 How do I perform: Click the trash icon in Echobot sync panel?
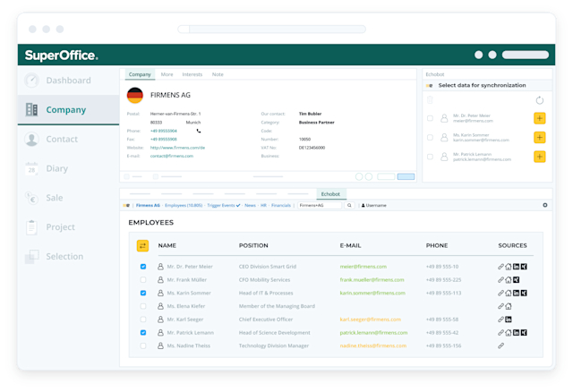[430, 99]
